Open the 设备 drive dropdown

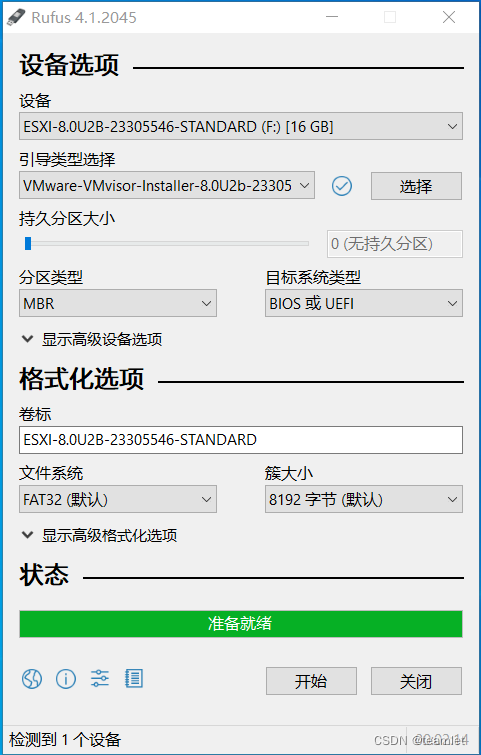click(x=241, y=127)
